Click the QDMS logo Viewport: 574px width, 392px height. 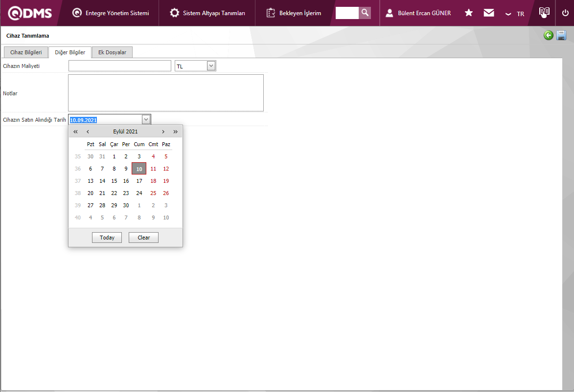point(30,13)
